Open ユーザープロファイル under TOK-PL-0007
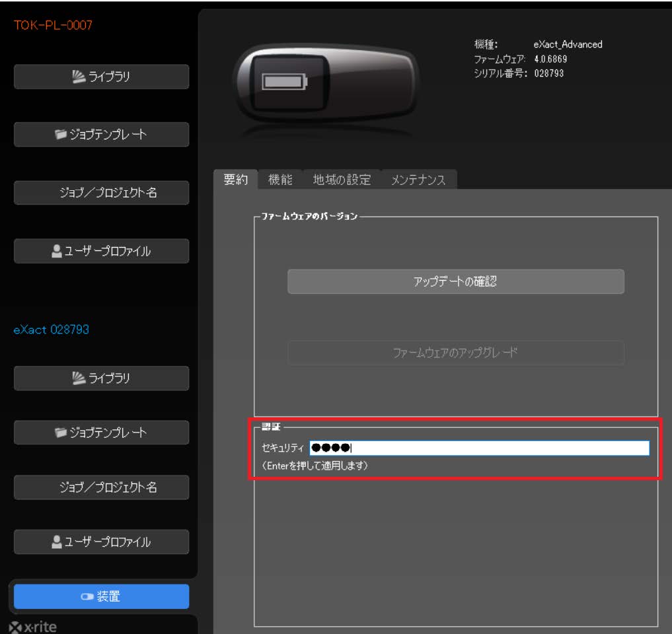 pos(101,251)
